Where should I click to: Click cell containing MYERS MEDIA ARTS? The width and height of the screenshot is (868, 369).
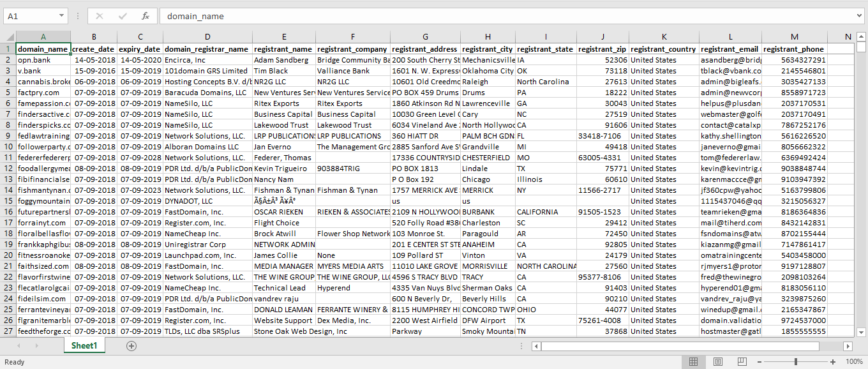[353, 266]
